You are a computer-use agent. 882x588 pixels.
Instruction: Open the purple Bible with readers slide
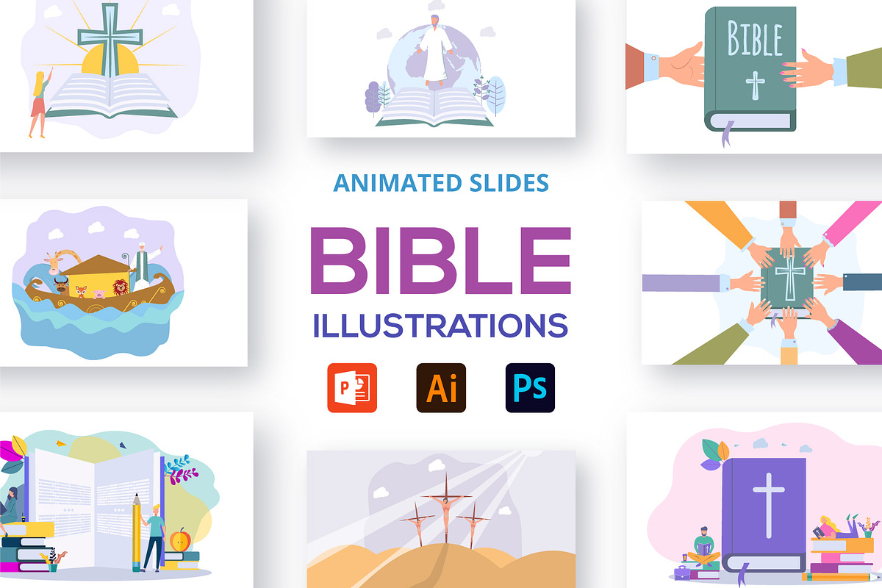[754, 500]
